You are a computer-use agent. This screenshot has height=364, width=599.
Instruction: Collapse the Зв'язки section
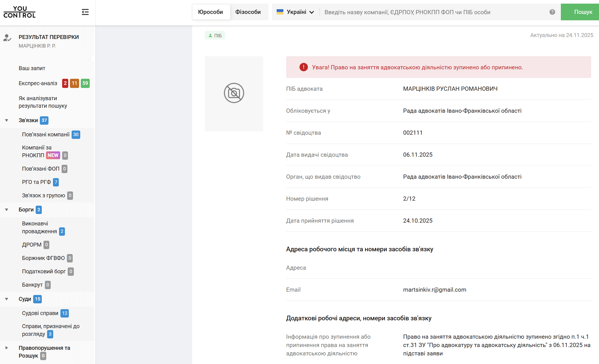(x=6, y=120)
